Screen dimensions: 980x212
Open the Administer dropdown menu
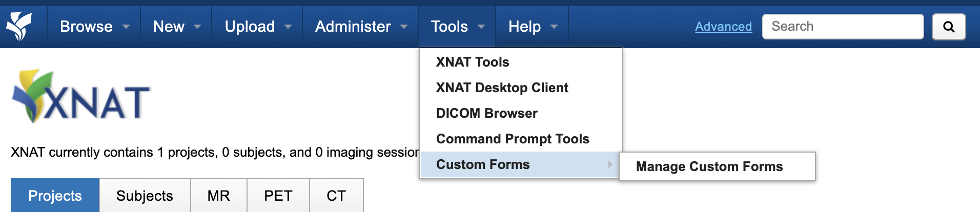(361, 27)
